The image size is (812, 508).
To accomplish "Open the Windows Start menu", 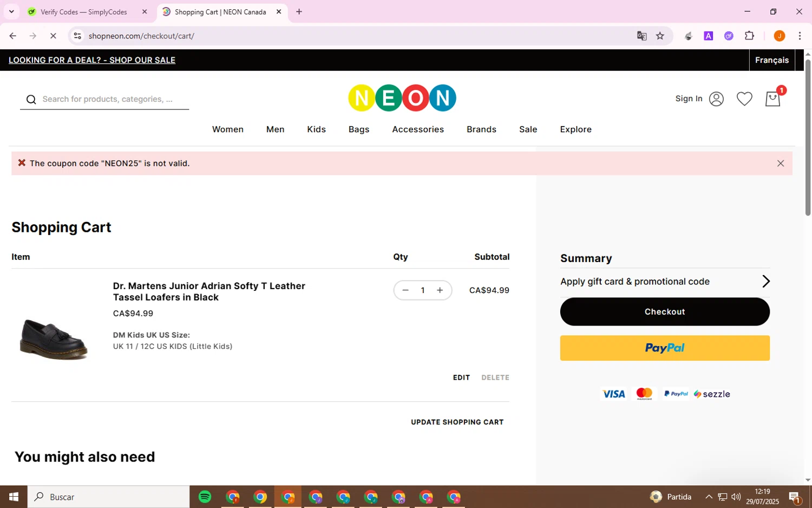I will click(14, 497).
